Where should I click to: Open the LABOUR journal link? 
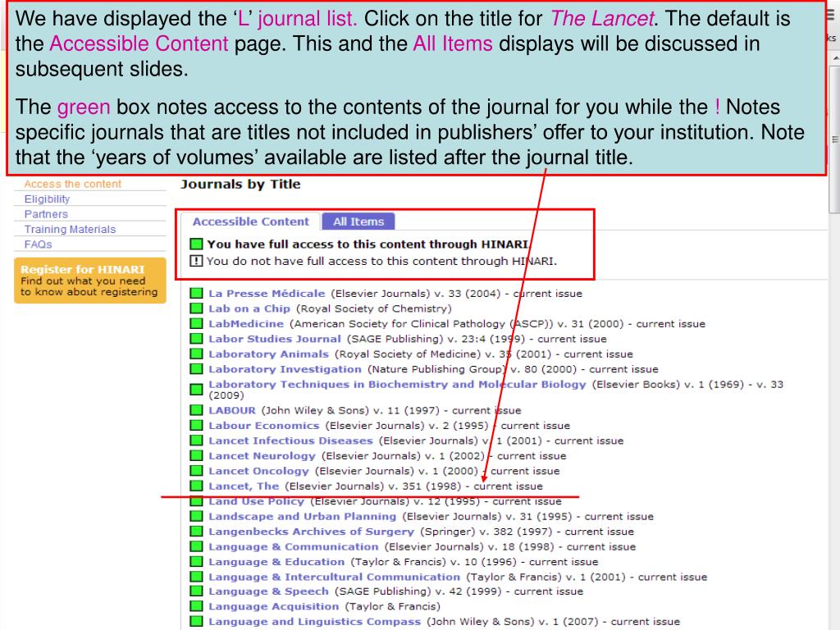coord(232,410)
